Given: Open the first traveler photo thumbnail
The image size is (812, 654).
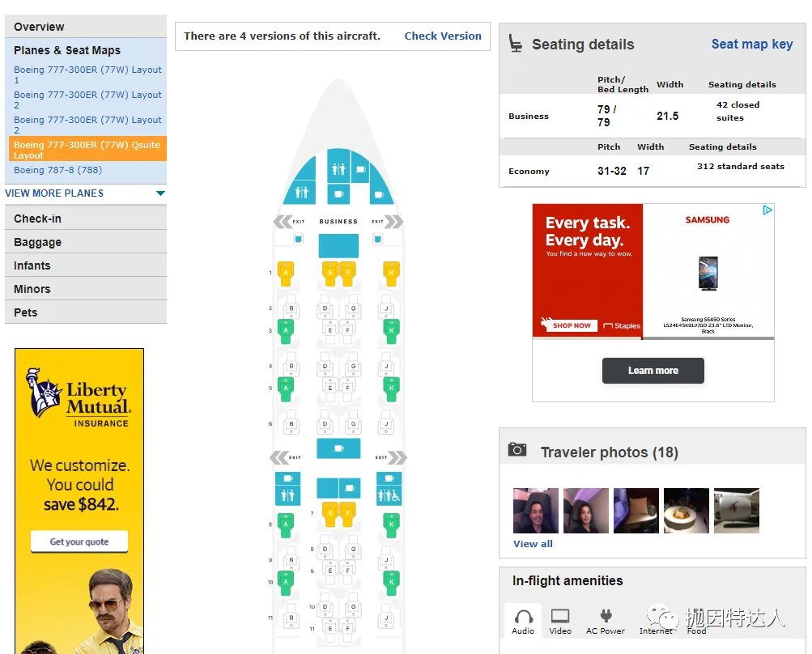Looking at the screenshot, I should [x=536, y=510].
